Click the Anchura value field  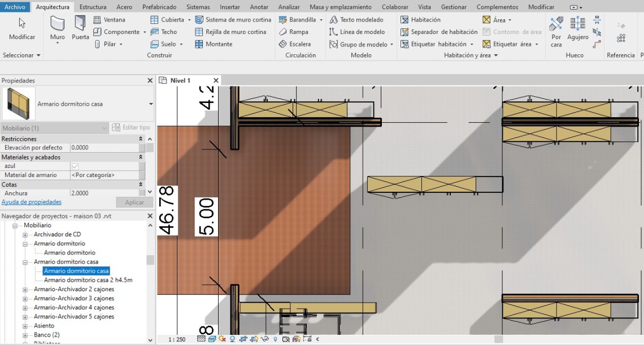[x=105, y=193]
